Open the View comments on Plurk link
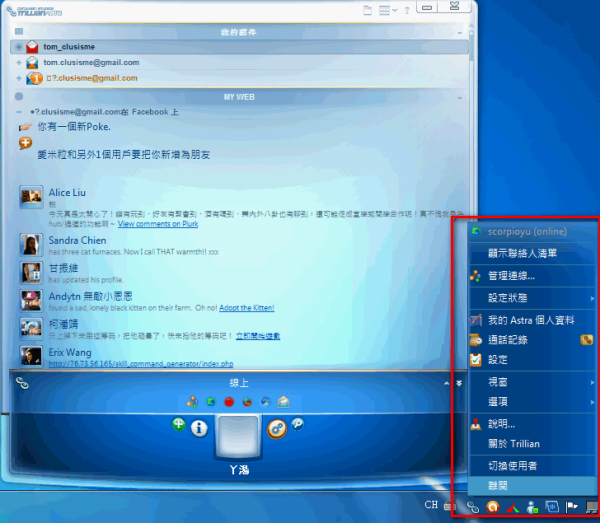600x523 pixels. [158, 224]
